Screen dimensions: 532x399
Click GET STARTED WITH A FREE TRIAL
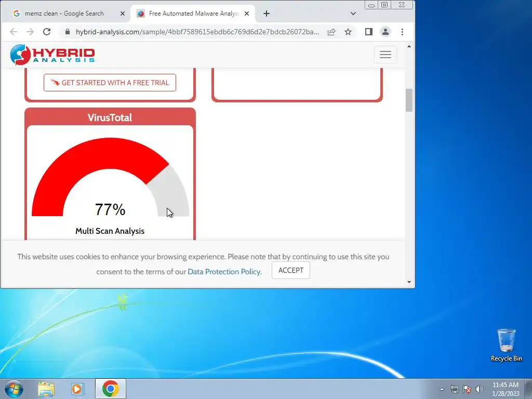point(110,83)
